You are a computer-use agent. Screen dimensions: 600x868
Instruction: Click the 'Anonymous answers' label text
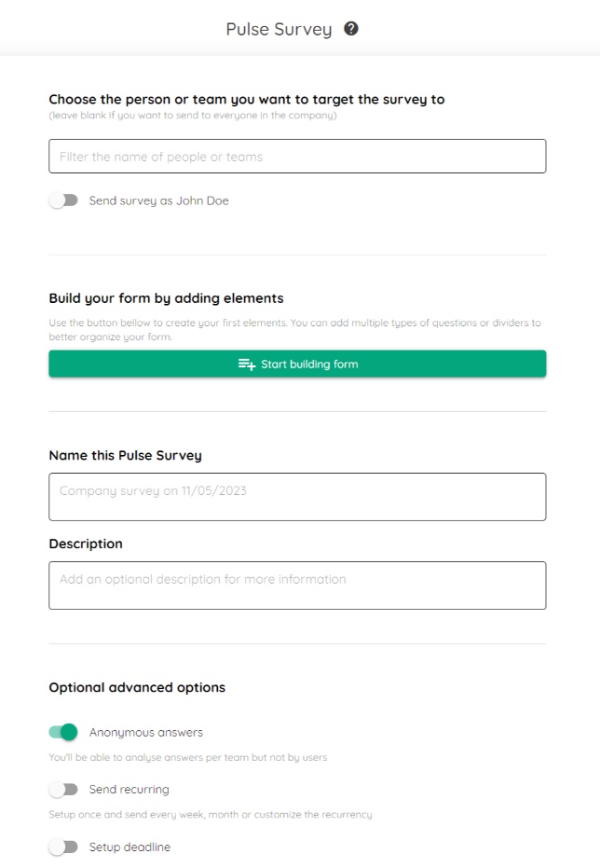coord(146,733)
